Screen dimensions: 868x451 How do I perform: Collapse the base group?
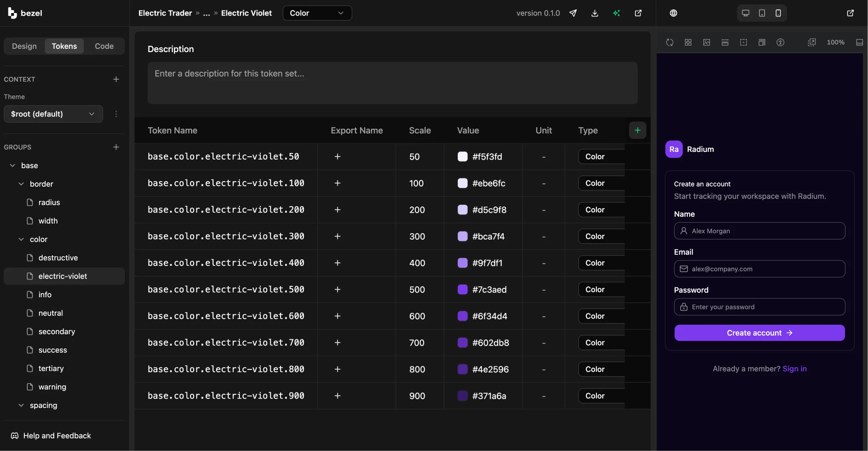click(x=12, y=165)
